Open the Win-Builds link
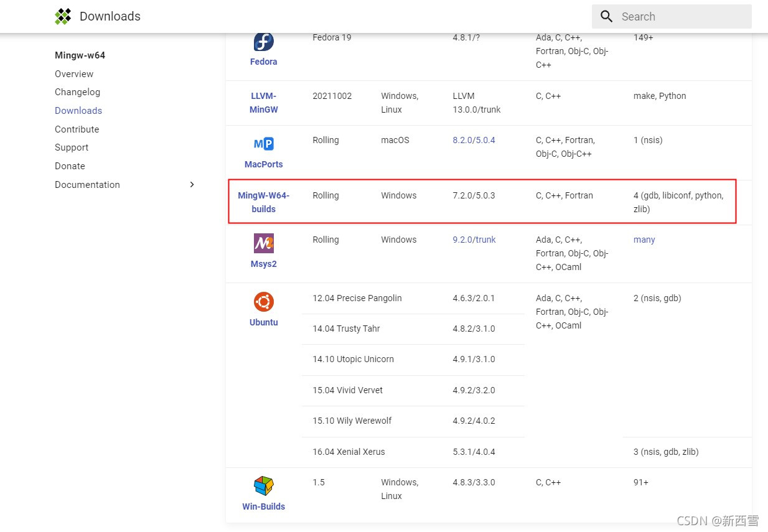The width and height of the screenshot is (768, 532). pyautogui.click(x=264, y=506)
